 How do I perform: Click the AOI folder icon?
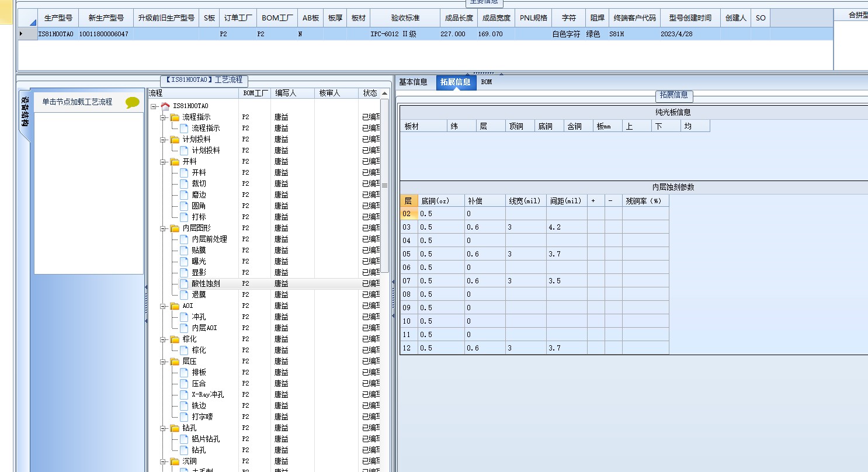click(x=175, y=306)
